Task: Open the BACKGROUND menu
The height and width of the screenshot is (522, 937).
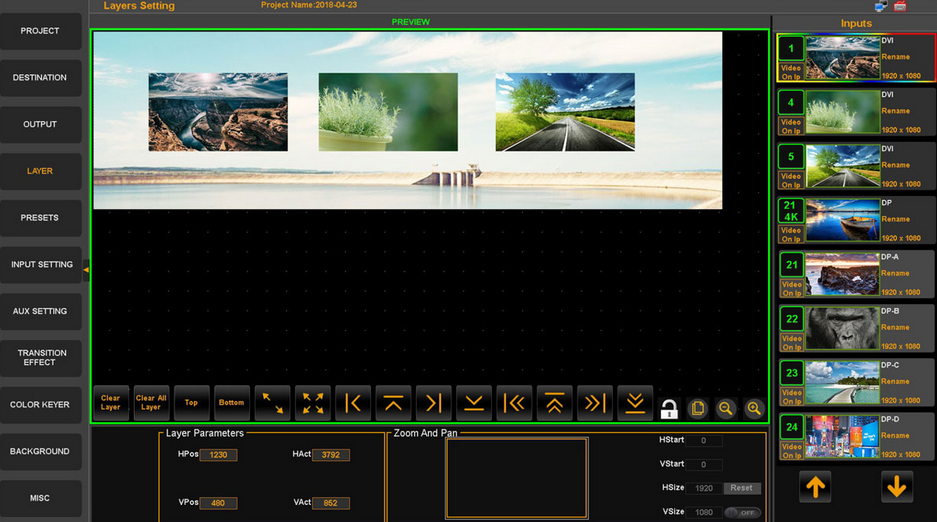Action: click(x=40, y=451)
